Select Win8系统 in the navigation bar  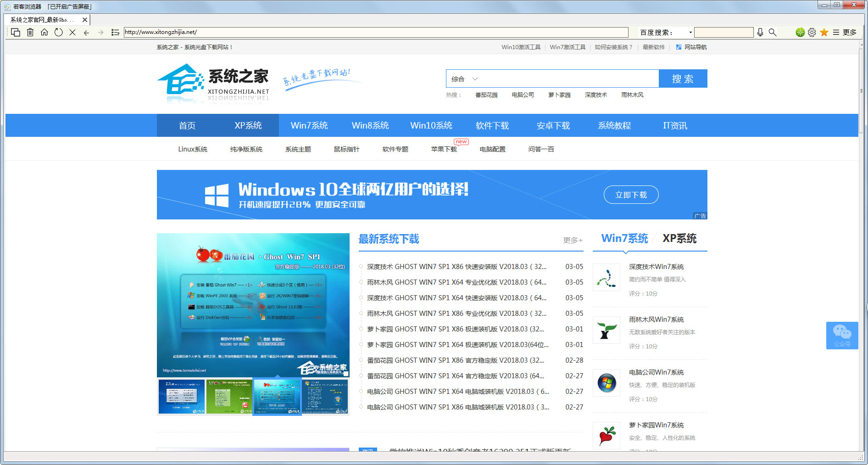(x=370, y=125)
